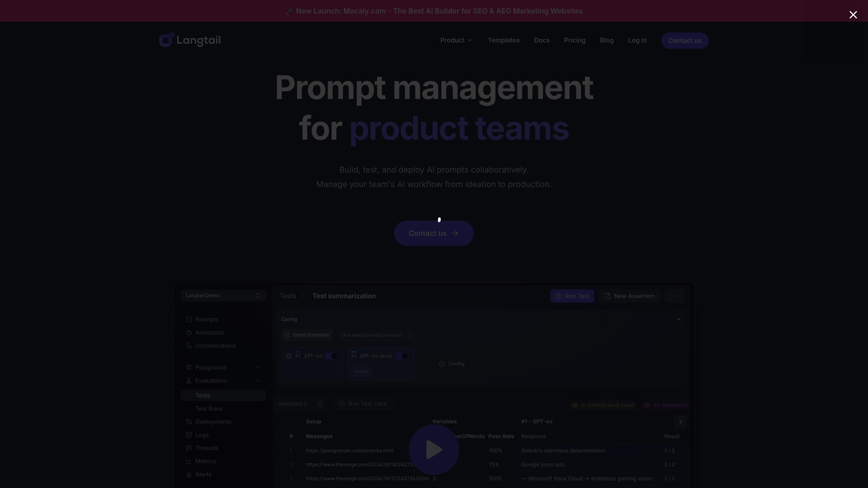Click the crown icon on GPT-4o config
Image resolution: width=868 pixels, height=488 pixels.
tap(289, 356)
